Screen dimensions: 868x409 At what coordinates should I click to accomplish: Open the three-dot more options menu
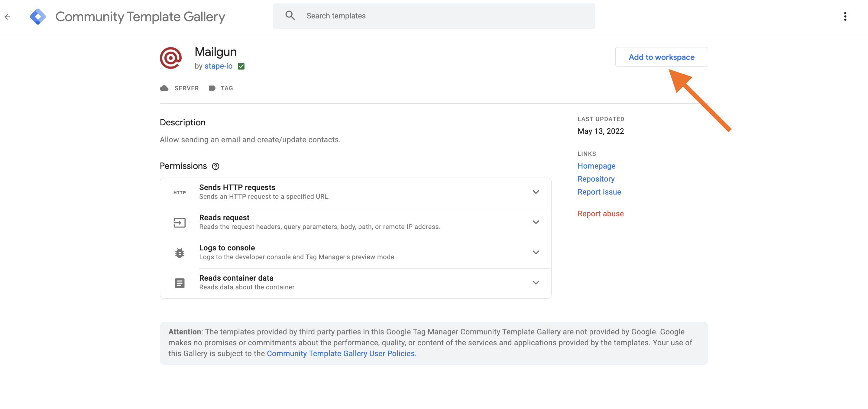coord(845,17)
